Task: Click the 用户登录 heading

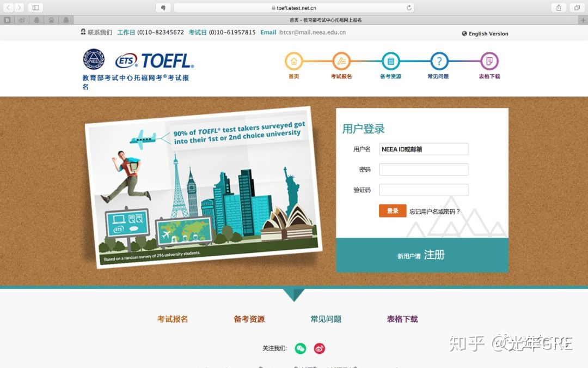Action: click(363, 129)
